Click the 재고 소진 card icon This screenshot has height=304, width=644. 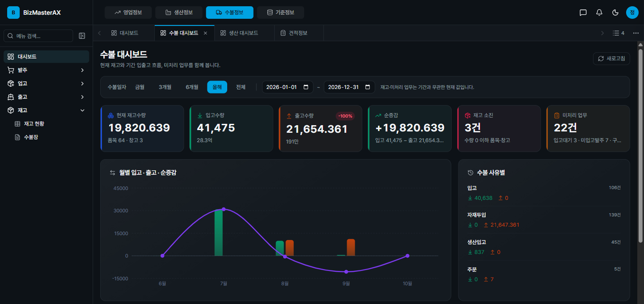pos(468,115)
